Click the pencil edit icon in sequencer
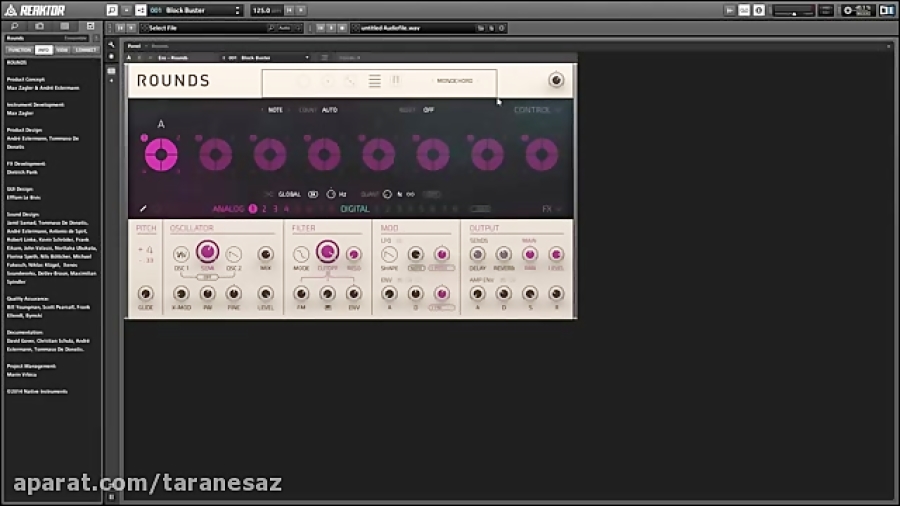 pos(143,209)
